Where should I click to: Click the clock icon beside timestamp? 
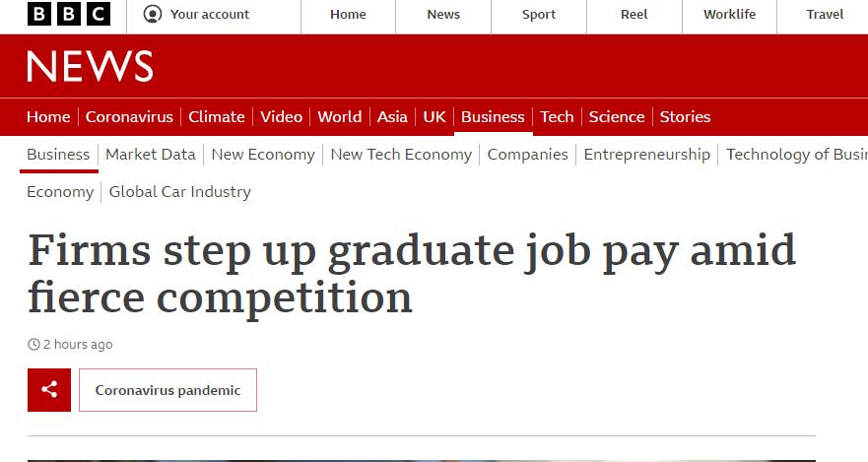click(x=33, y=345)
